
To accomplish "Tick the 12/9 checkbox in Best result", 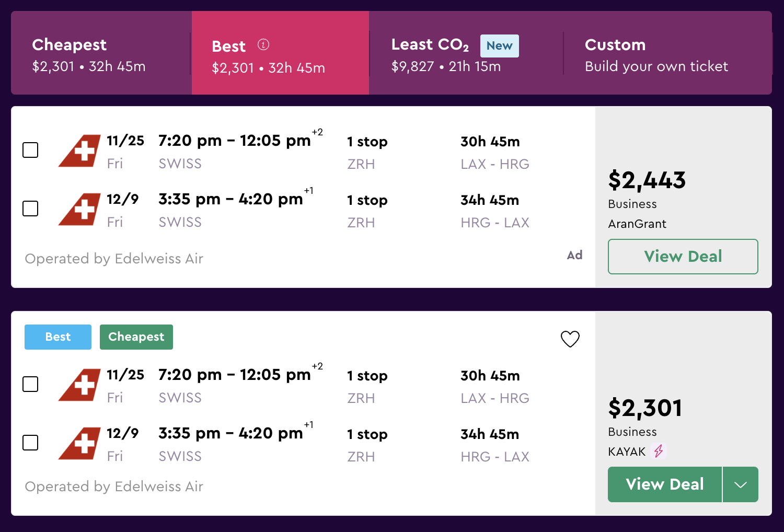I will [x=30, y=443].
